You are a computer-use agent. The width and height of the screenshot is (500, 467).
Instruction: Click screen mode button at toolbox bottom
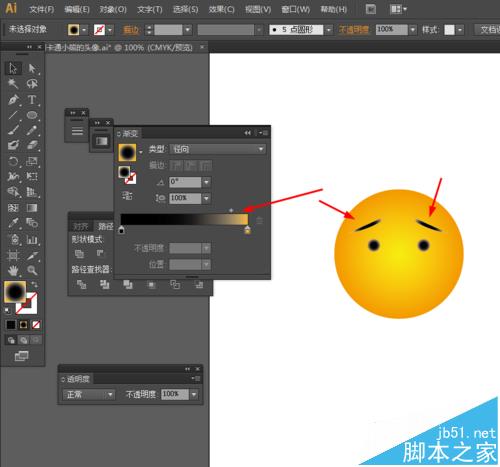pyautogui.click(x=22, y=356)
